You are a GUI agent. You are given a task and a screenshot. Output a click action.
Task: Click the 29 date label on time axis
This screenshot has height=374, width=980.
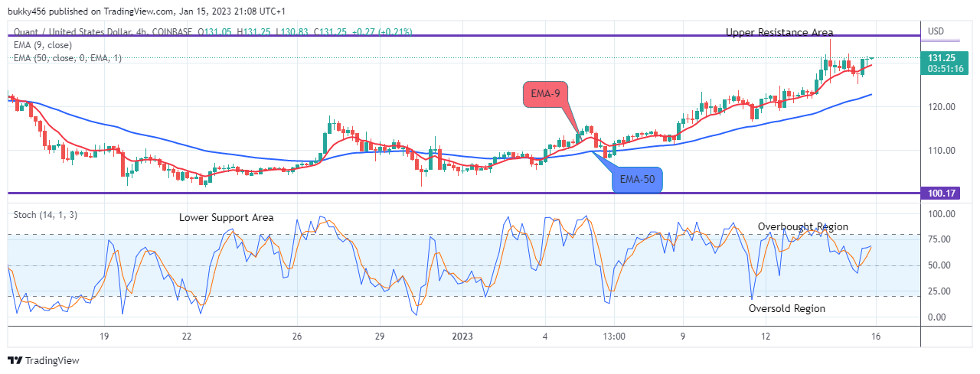(380, 336)
